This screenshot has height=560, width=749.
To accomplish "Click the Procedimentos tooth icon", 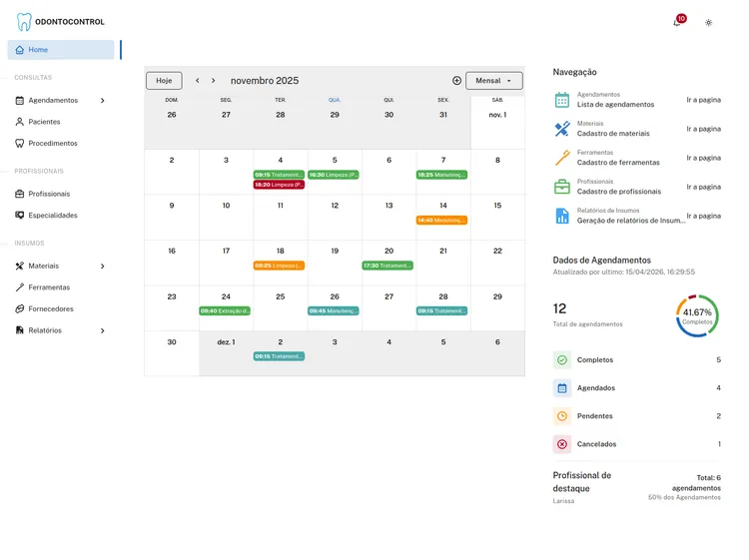I will point(20,143).
